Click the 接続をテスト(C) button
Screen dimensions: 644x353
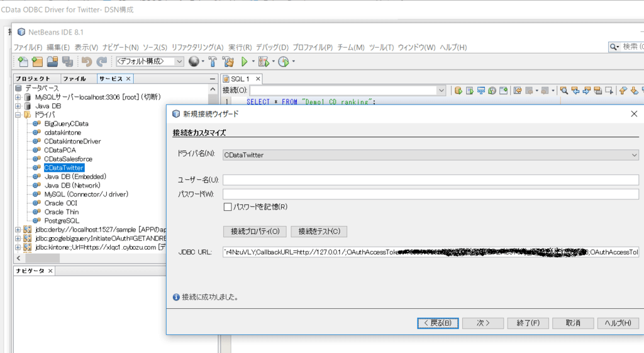pyautogui.click(x=319, y=232)
